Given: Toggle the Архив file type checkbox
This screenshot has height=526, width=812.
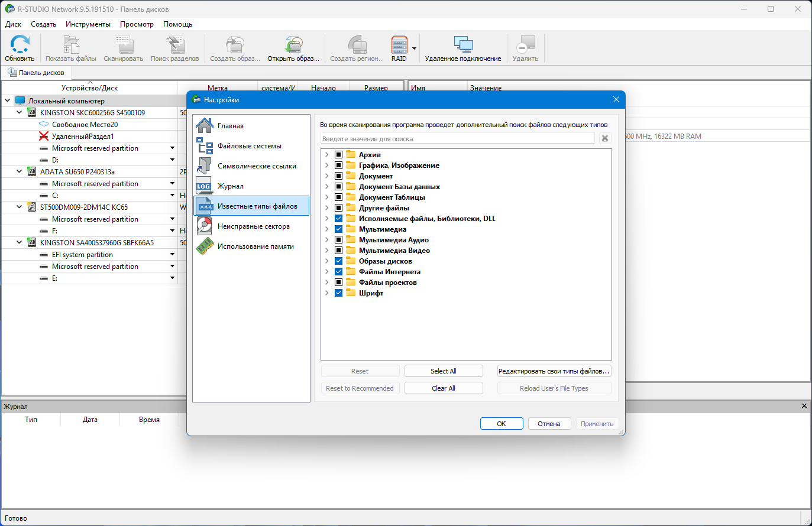Looking at the screenshot, I should pyautogui.click(x=338, y=155).
